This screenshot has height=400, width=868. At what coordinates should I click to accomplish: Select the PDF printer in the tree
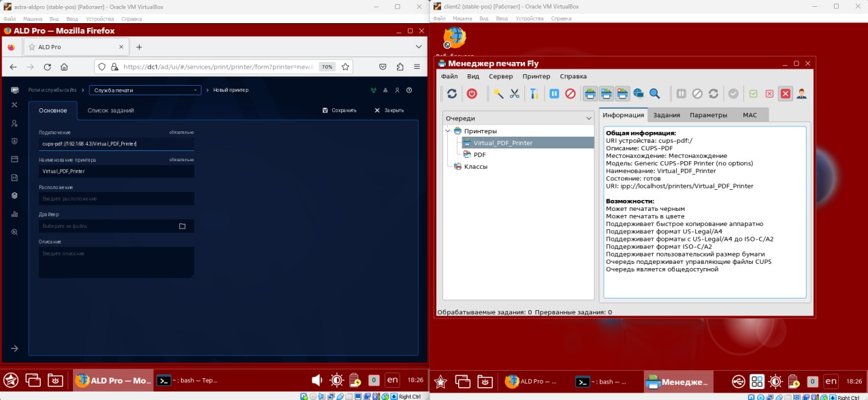pos(479,154)
